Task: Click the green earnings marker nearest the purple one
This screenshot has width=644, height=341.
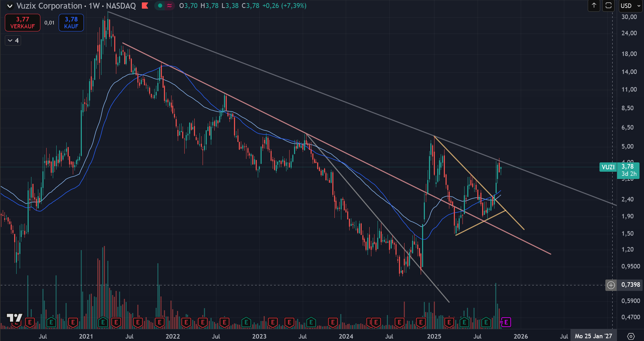Action: [x=486, y=322]
